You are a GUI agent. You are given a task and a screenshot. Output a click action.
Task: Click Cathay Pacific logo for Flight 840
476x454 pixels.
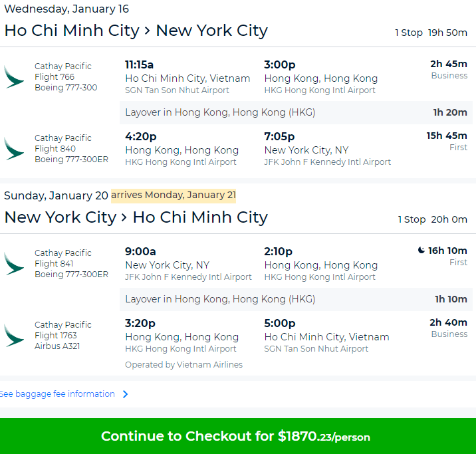[x=14, y=149]
